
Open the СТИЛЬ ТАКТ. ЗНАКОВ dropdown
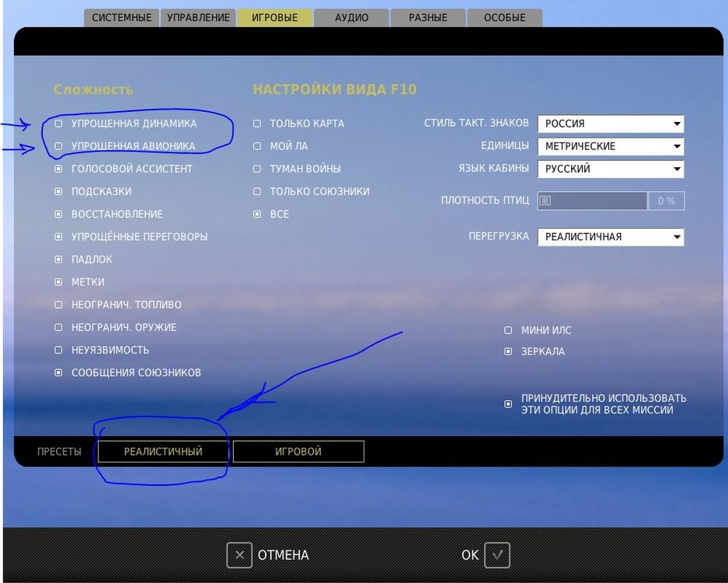611,124
